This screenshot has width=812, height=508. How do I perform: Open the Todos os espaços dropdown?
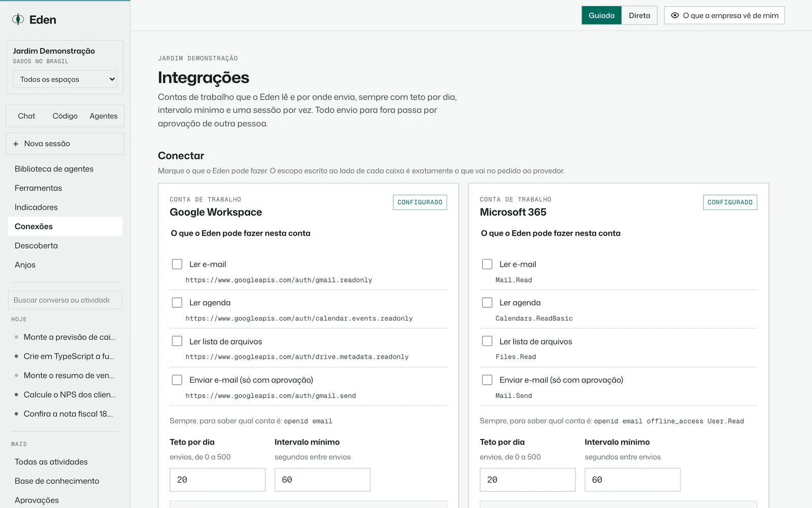click(x=65, y=79)
